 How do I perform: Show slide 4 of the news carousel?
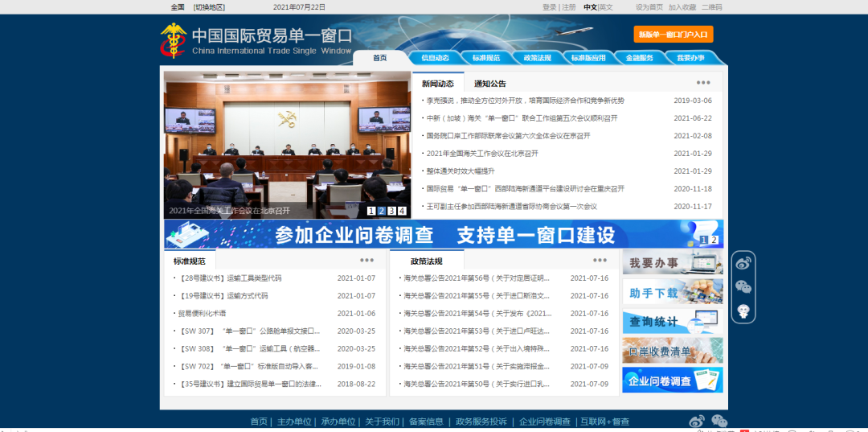click(x=402, y=211)
